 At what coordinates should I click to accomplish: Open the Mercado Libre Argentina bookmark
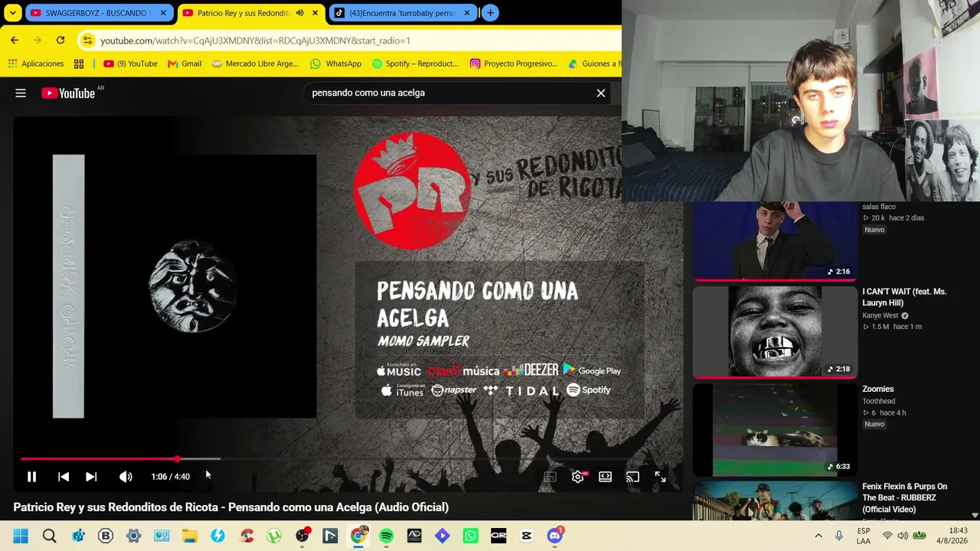(254, 64)
